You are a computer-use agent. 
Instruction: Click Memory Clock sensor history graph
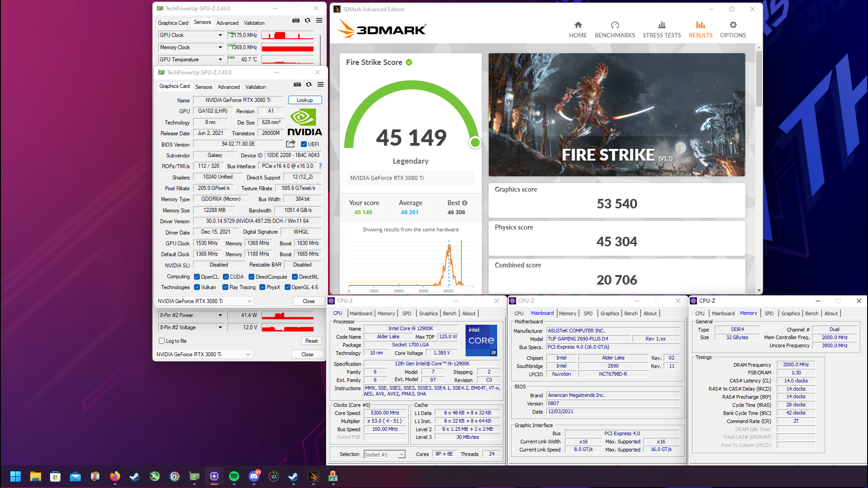click(x=287, y=47)
